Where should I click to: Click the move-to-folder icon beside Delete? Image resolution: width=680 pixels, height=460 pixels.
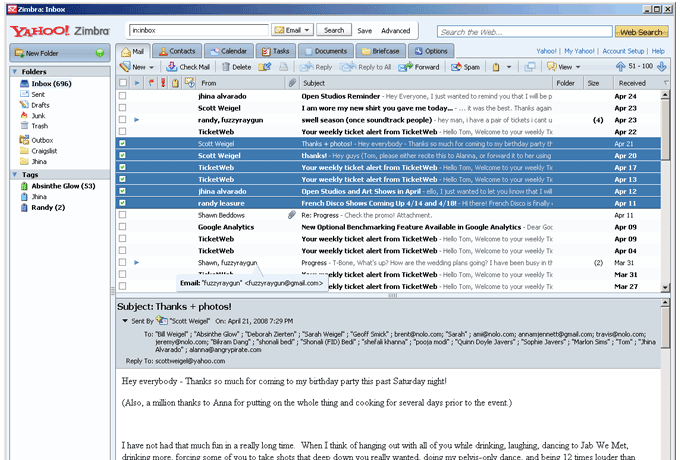coord(265,67)
